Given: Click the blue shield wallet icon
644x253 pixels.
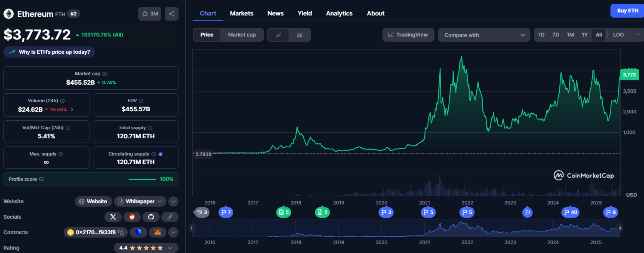Looking at the screenshot, I should (138, 232).
